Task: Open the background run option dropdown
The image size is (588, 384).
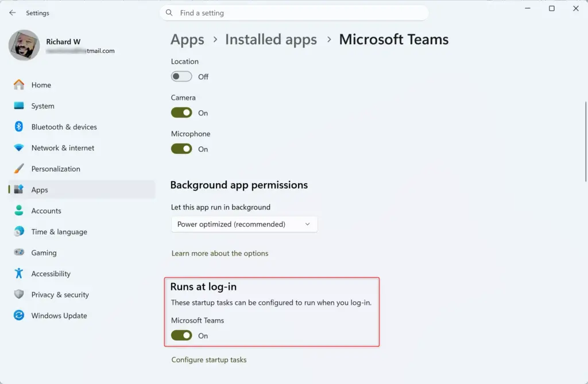Action: tap(244, 224)
